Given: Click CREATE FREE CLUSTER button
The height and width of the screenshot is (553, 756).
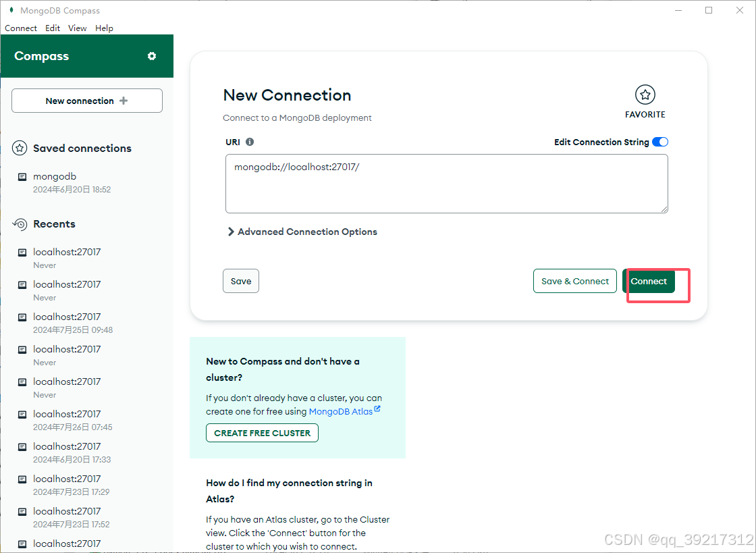Looking at the screenshot, I should tap(263, 433).
